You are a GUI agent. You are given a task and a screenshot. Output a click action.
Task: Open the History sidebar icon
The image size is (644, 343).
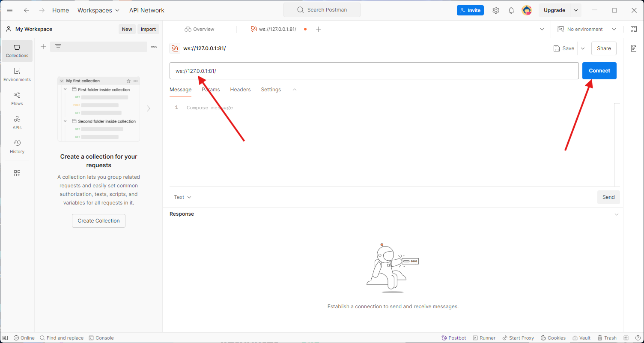pyautogui.click(x=17, y=147)
